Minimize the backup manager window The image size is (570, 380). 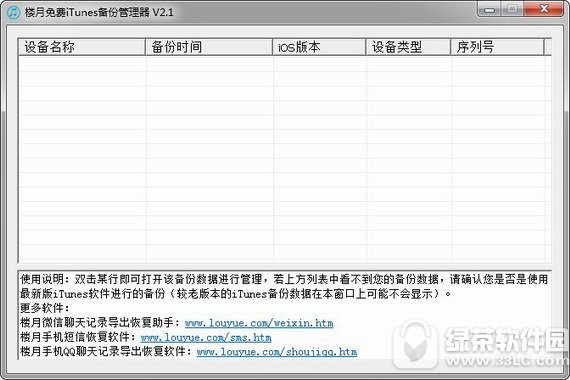click(x=489, y=9)
